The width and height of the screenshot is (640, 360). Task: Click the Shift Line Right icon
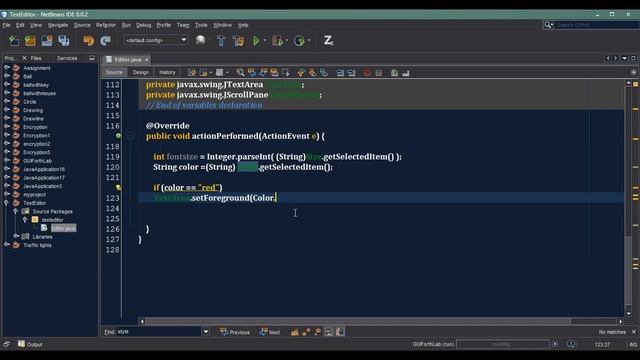351,73
